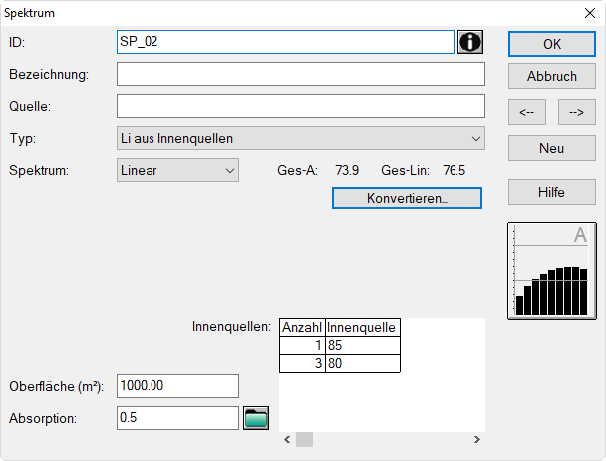The height and width of the screenshot is (461, 606).
Task: Click into the Bezeichnung input field
Action: tap(301, 74)
